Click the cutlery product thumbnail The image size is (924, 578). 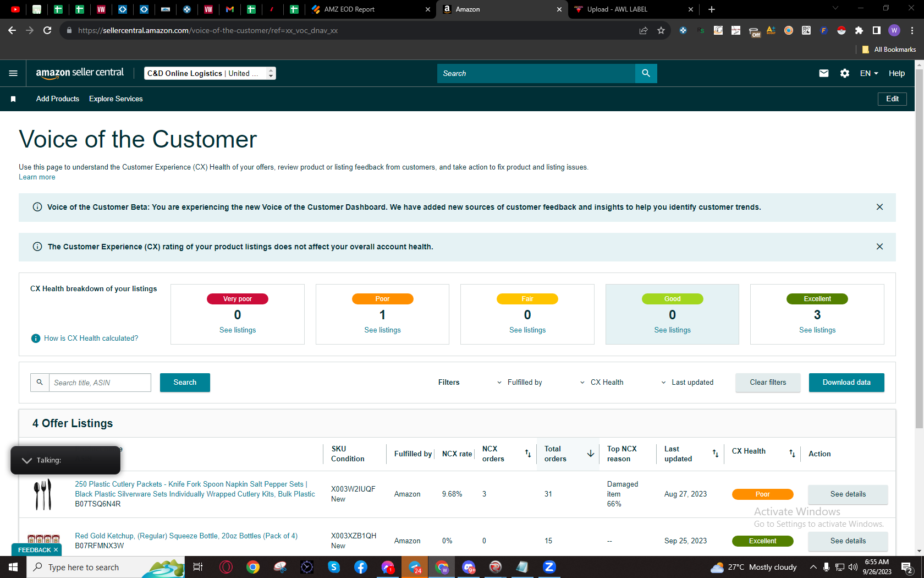[x=43, y=494]
